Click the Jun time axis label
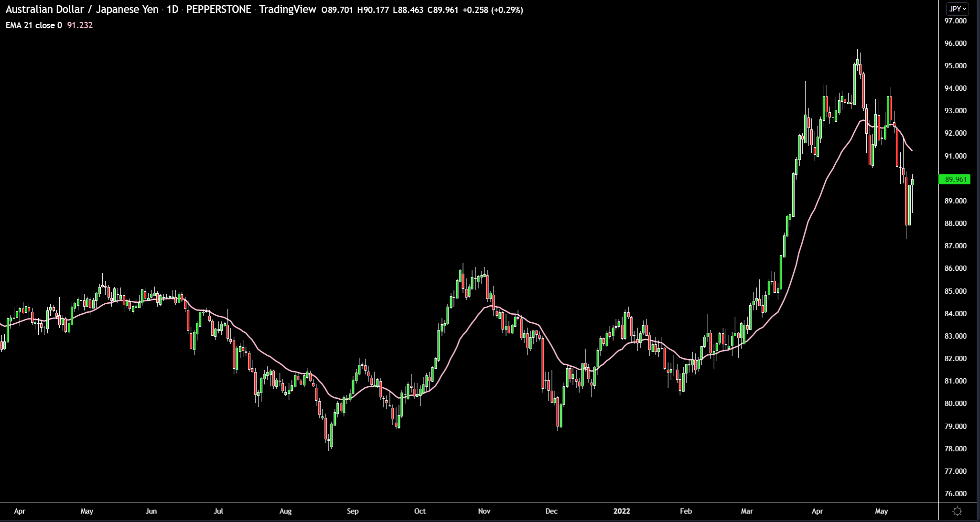 click(151, 511)
